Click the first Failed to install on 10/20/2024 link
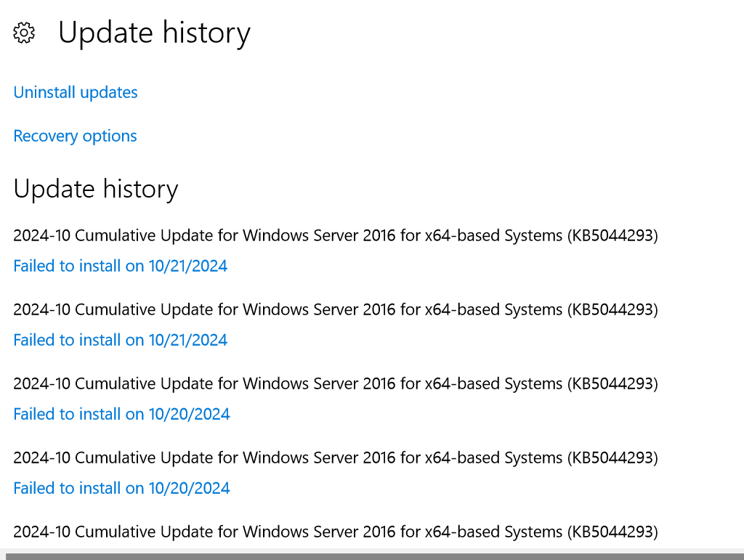 click(x=121, y=414)
